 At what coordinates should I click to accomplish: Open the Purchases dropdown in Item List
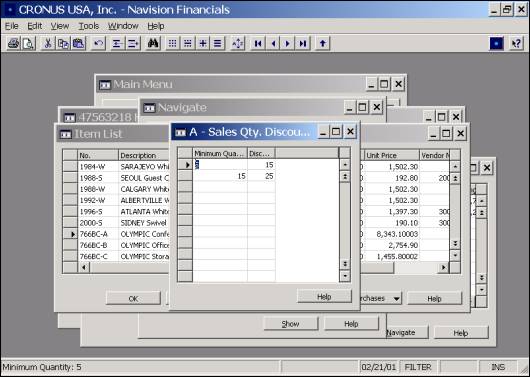point(381,299)
